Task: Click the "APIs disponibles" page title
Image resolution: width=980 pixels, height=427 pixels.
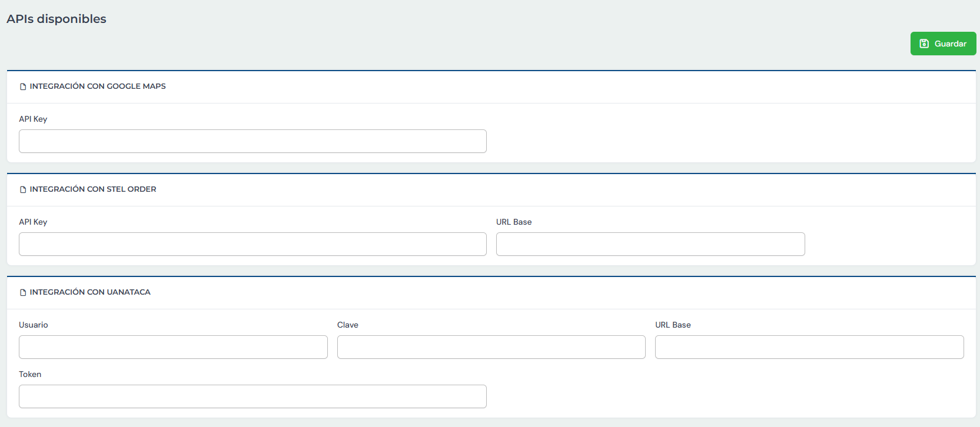Action: [x=57, y=19]
